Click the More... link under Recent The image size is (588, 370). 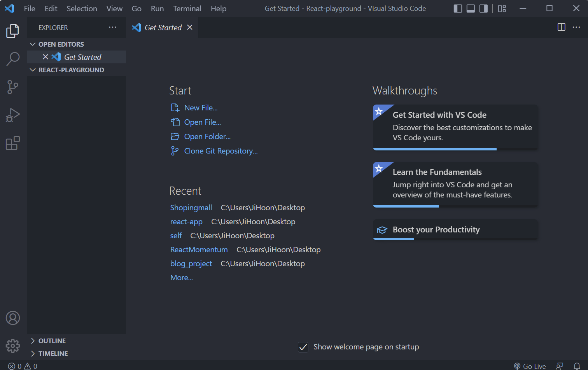coord(182,277)
